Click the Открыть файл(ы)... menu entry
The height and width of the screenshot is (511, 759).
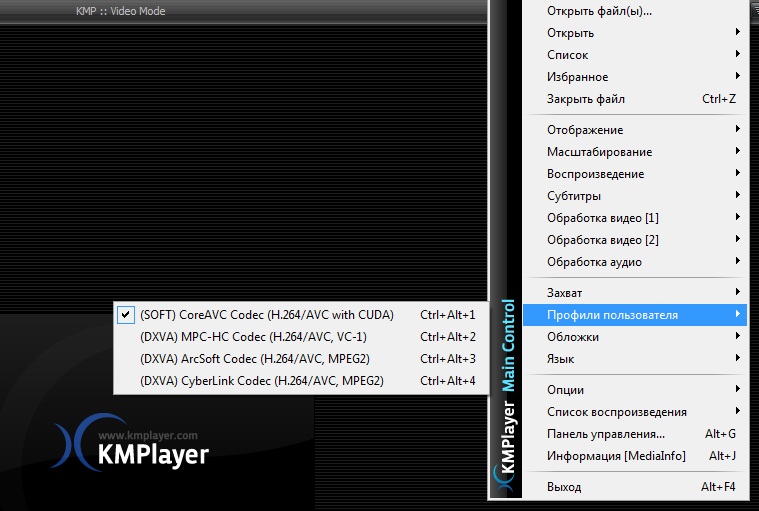[599, 12]
